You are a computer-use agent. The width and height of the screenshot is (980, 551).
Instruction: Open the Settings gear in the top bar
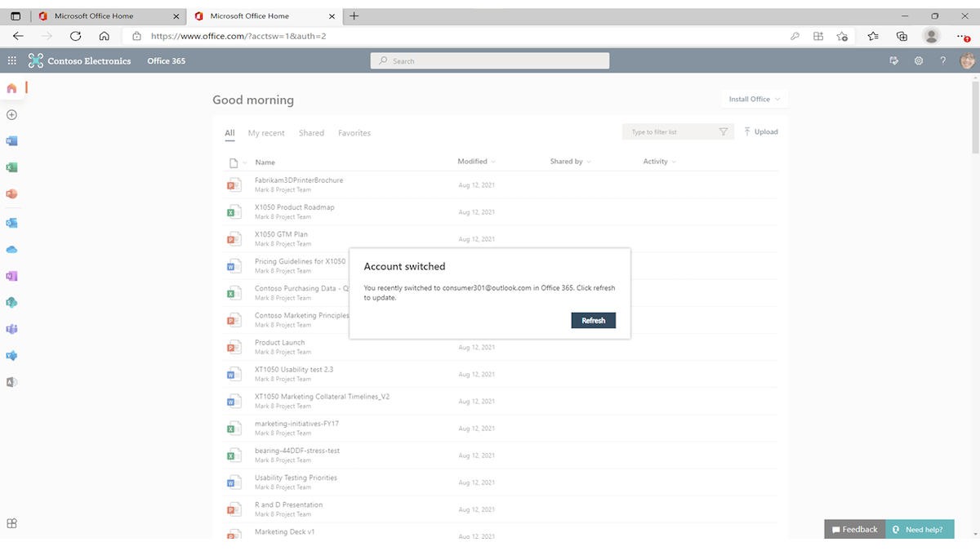tap(918, 60)
